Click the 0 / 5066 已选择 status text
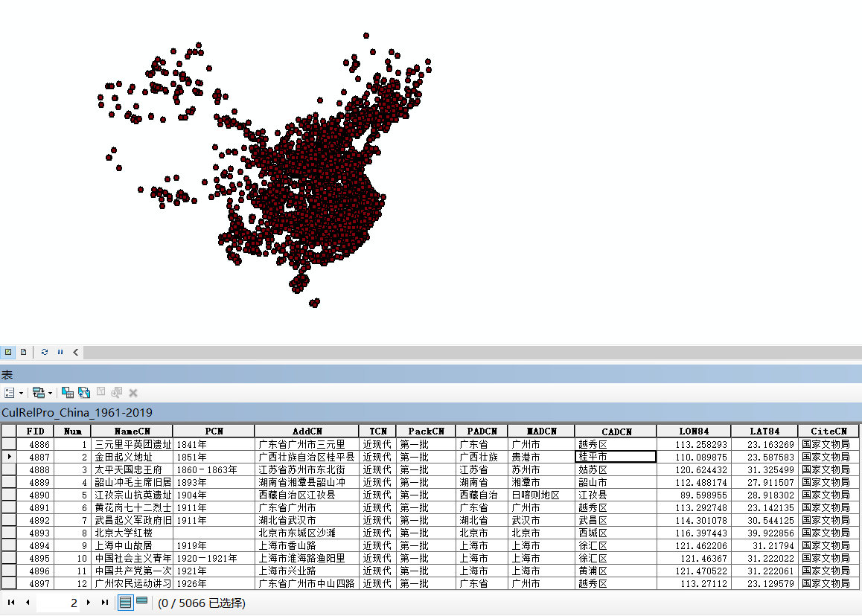Screen dimensions: 862x616 click(x=201, y=603)
